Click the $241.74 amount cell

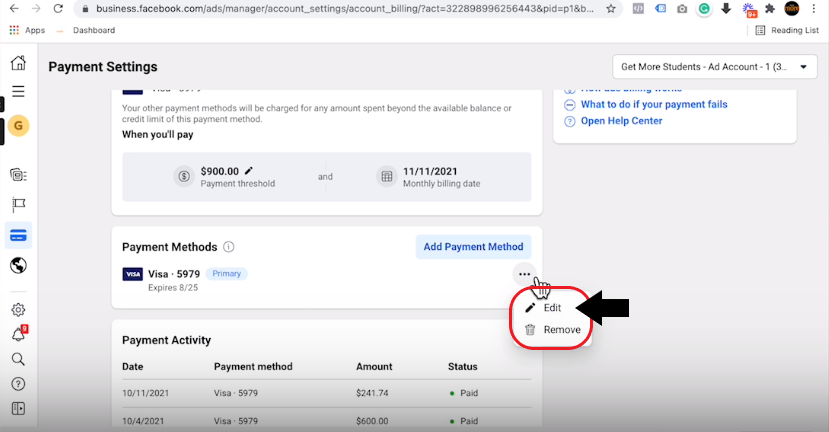[372, 393]
